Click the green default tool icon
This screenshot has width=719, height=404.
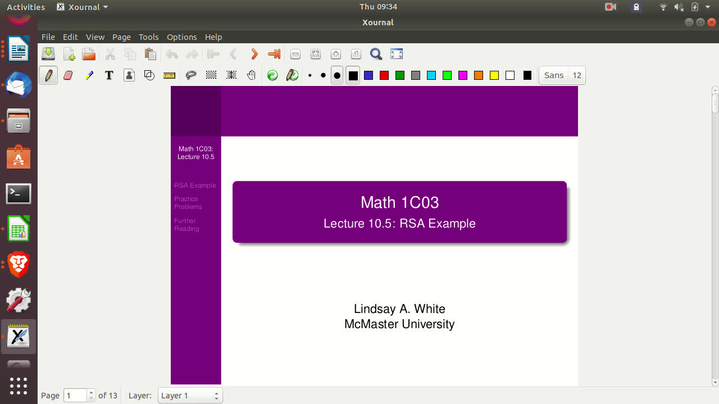point(272,75)
